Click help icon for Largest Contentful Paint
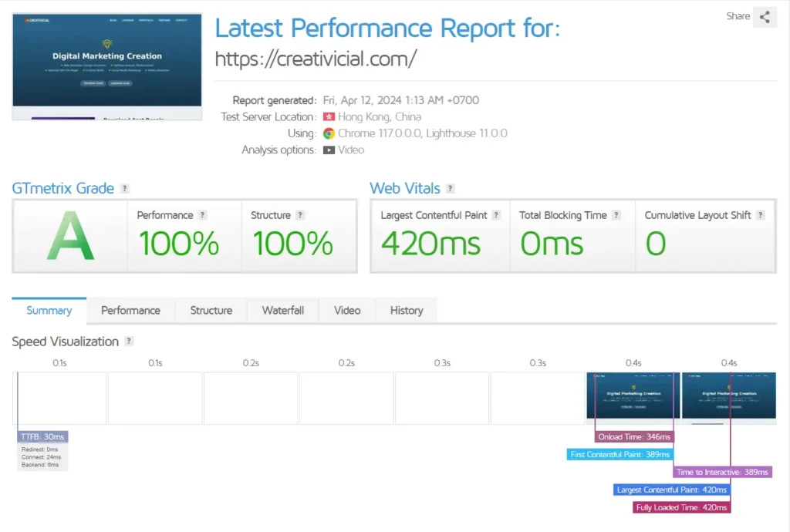Screen dimensions: 790x532 [496, 215]
